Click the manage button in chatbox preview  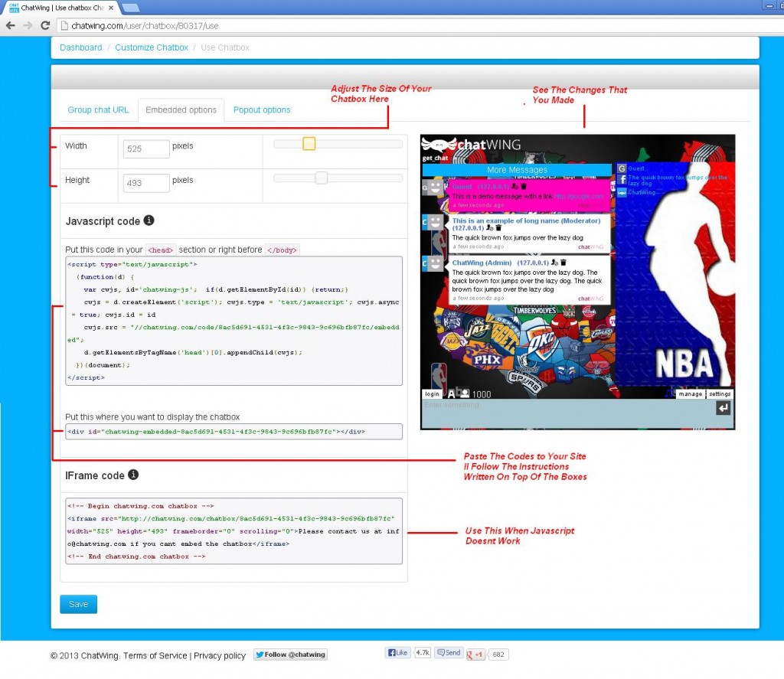pyautogui.click(x=691, y=394)
